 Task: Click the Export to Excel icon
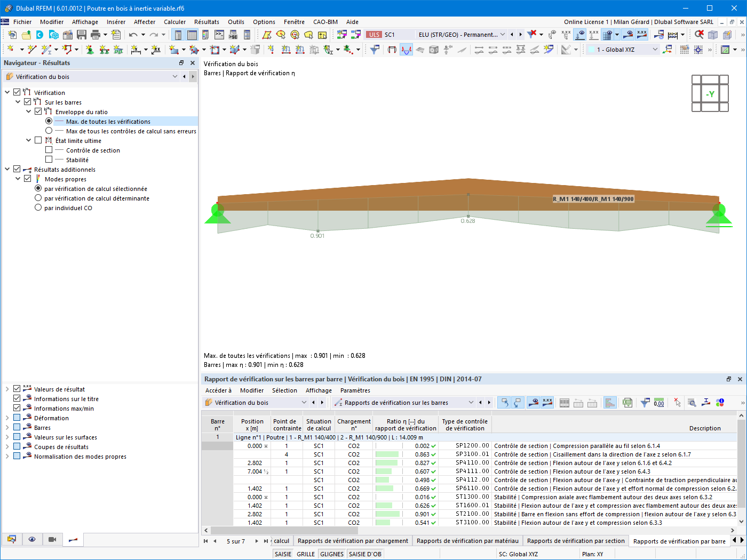[x=627, y=403]
